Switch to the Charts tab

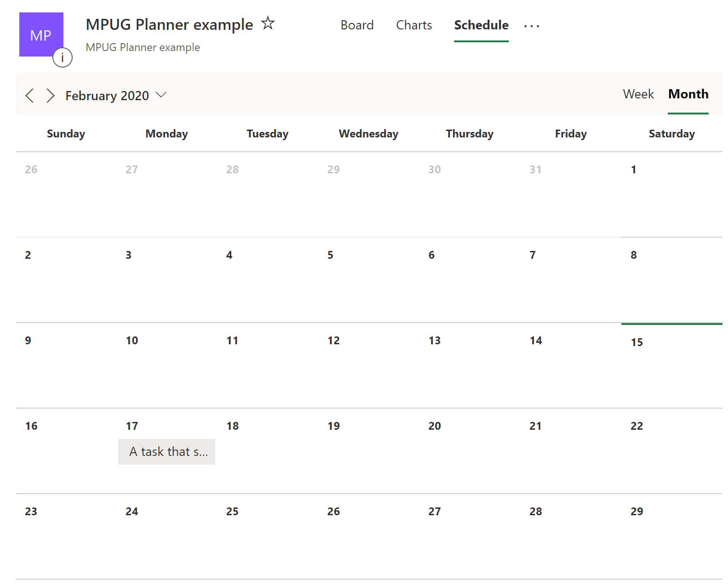(414, 25)
